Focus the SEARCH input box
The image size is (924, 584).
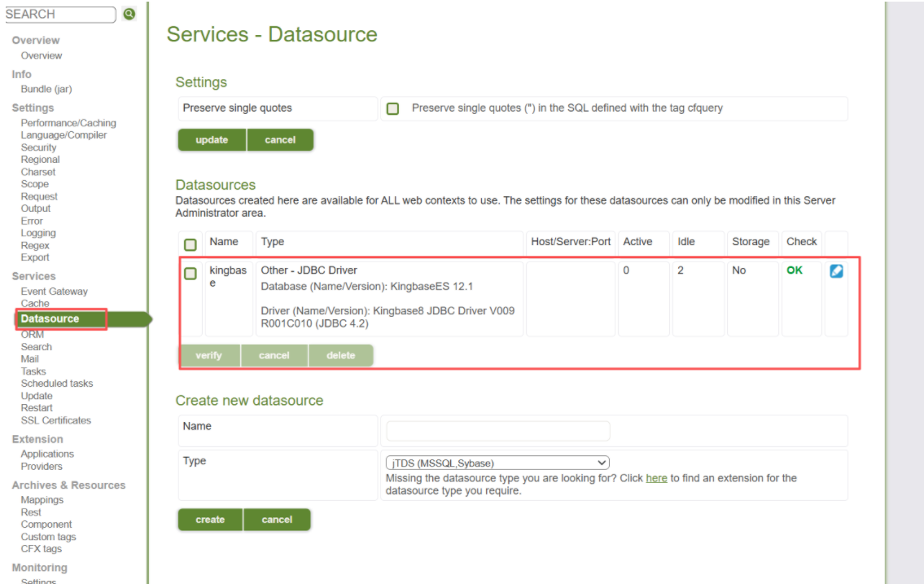60,15
